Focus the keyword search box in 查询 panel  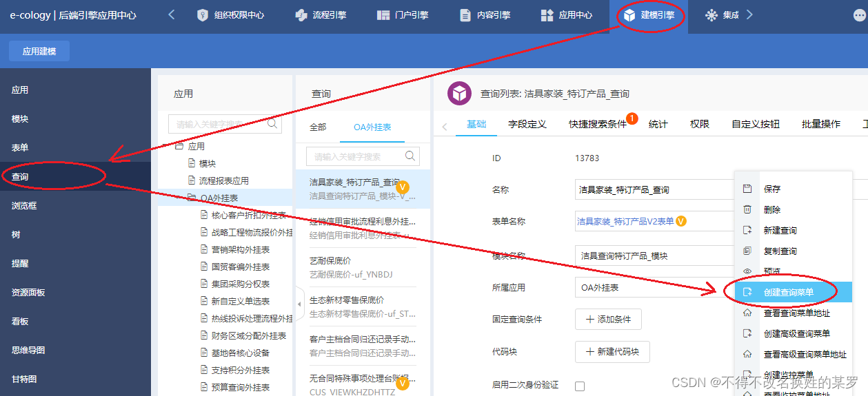click(363, 156)
